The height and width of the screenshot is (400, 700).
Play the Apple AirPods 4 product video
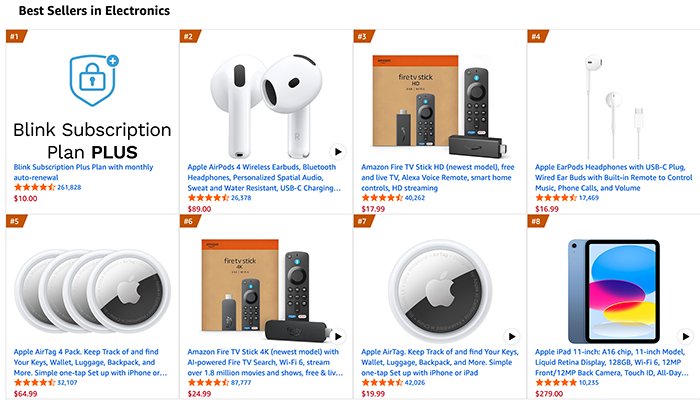(338, 152)
